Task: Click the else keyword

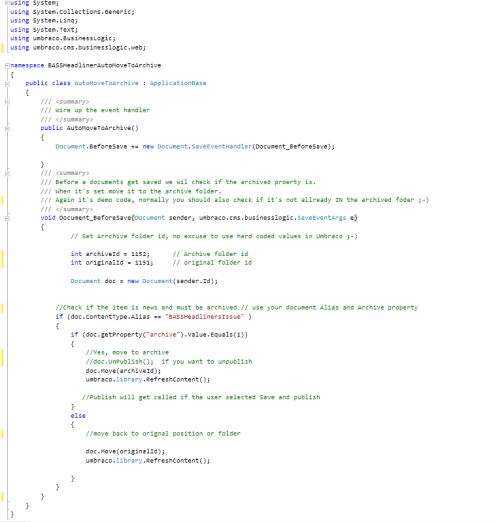Action: tap(78, 416)
